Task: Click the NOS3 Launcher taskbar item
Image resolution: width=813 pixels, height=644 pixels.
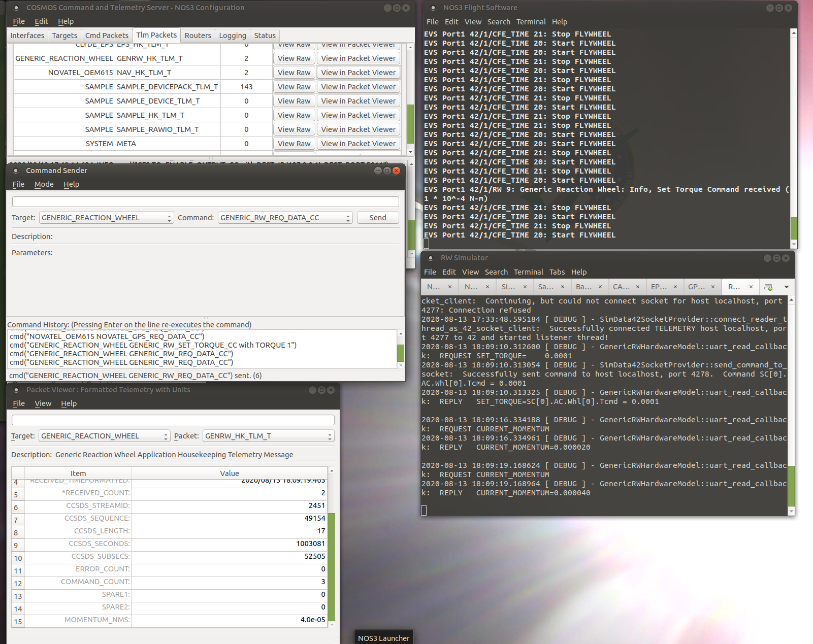Action: (383, 637)
